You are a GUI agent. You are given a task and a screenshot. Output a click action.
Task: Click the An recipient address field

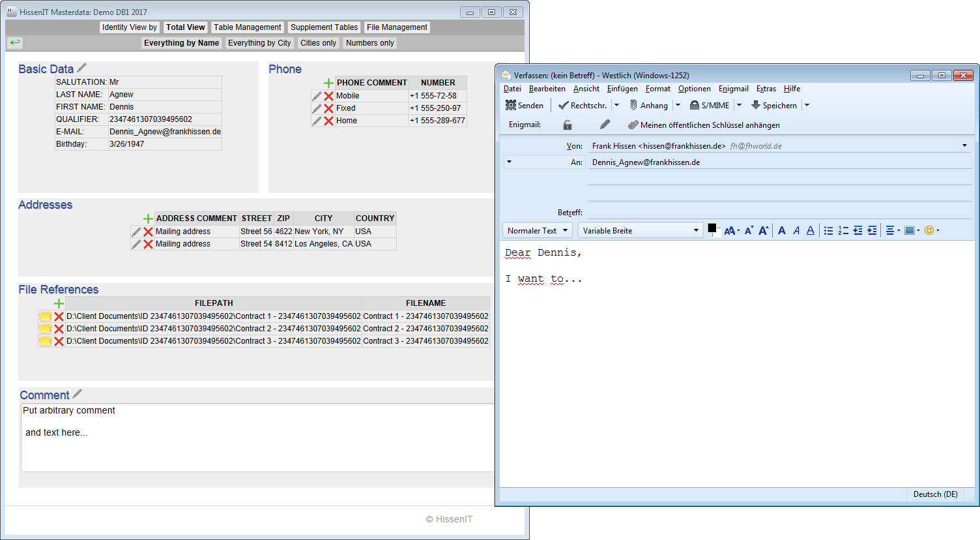[779, 162]
